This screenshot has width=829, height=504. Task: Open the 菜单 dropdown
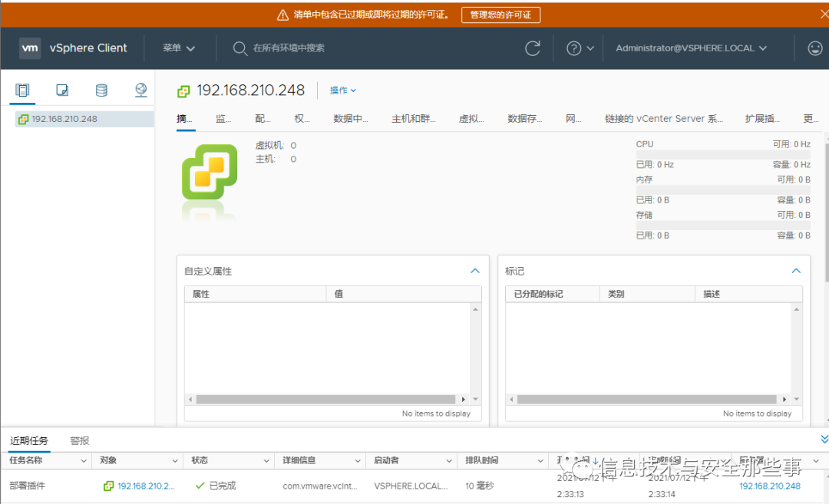[x=179, y=48]
